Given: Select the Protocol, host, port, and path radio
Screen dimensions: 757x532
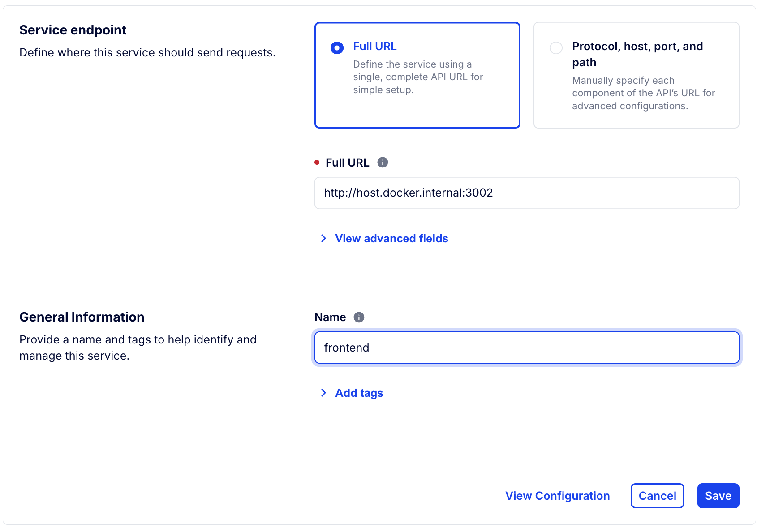Looking at the screenshot, I should pyautogui.click(x=556, y=48).
